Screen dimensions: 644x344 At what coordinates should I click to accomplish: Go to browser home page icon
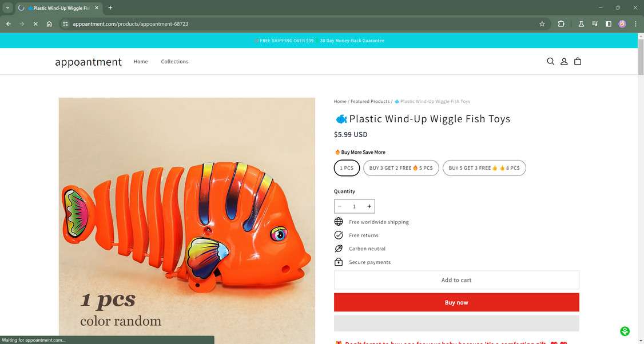click(x=49, y=24)
